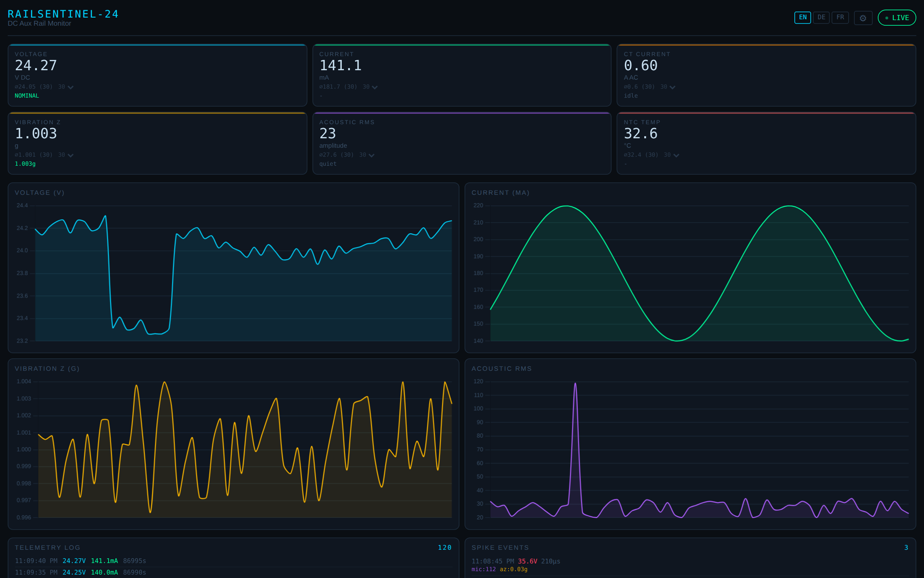Open CT Current card averaging dropdown
Screen dimensions: 924x578
668,87
